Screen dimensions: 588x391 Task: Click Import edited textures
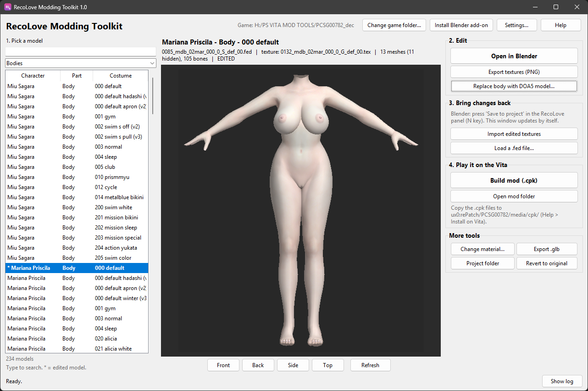(x=514, y=134)
